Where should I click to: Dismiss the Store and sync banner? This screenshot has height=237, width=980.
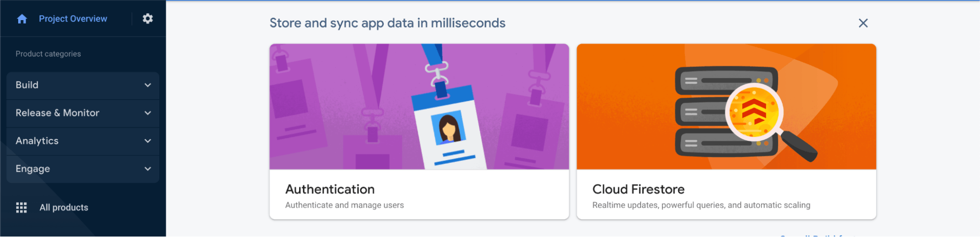pos(863,23)
